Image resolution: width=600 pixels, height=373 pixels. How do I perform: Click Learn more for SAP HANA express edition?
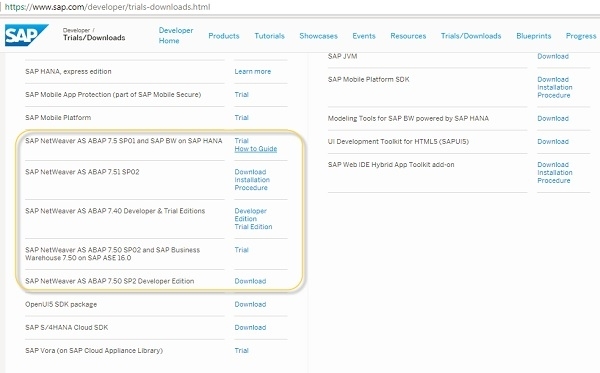tap(253, 72)
